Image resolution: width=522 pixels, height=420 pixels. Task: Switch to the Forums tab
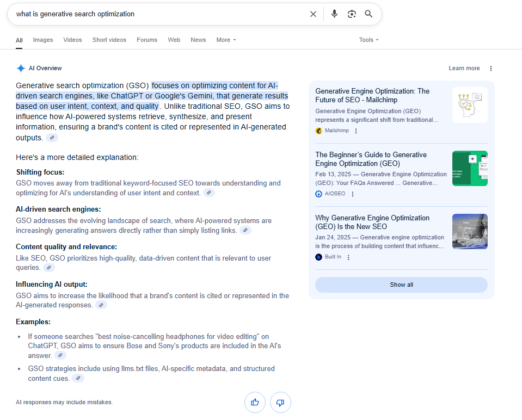147,40
